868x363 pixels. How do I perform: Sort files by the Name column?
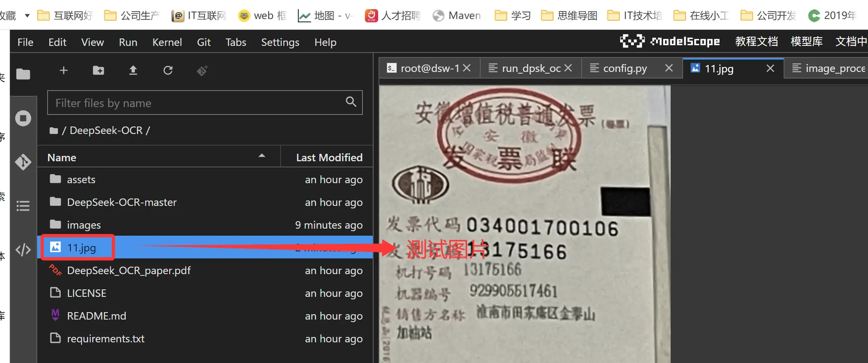[159, 157]
